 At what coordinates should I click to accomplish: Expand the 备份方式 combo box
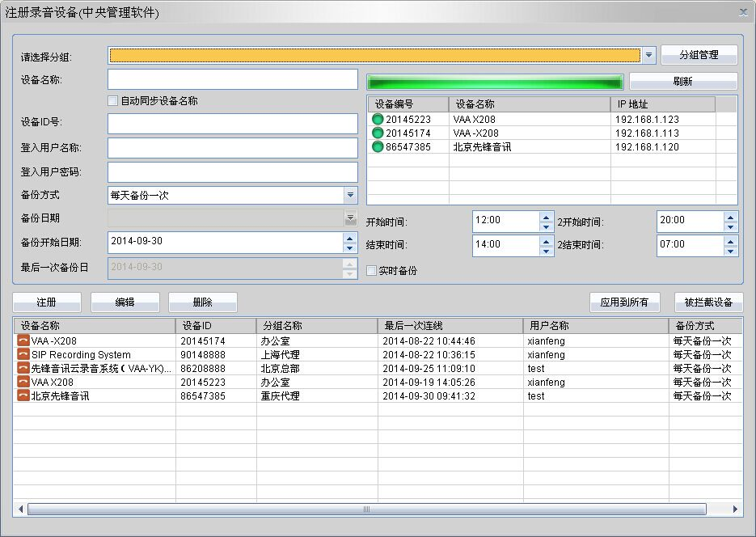pyautogui.click(x=350, y=196)
